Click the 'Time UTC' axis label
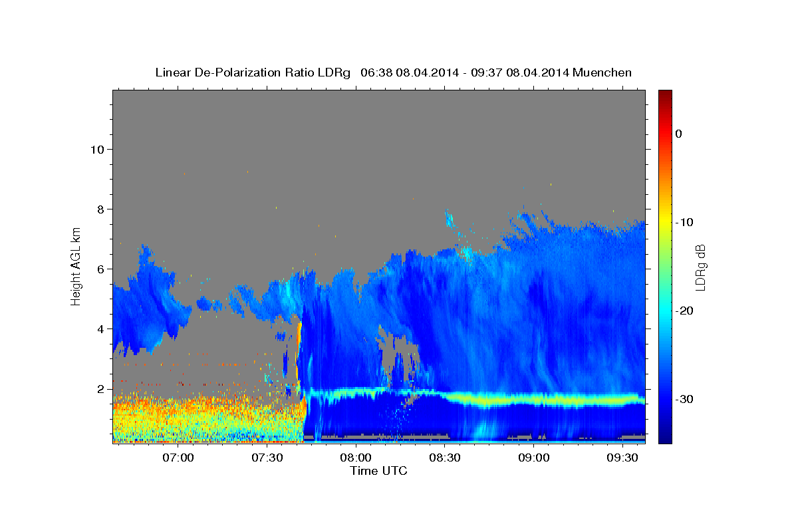Viewport: 798px width, 532px height. tap(378, 471)
